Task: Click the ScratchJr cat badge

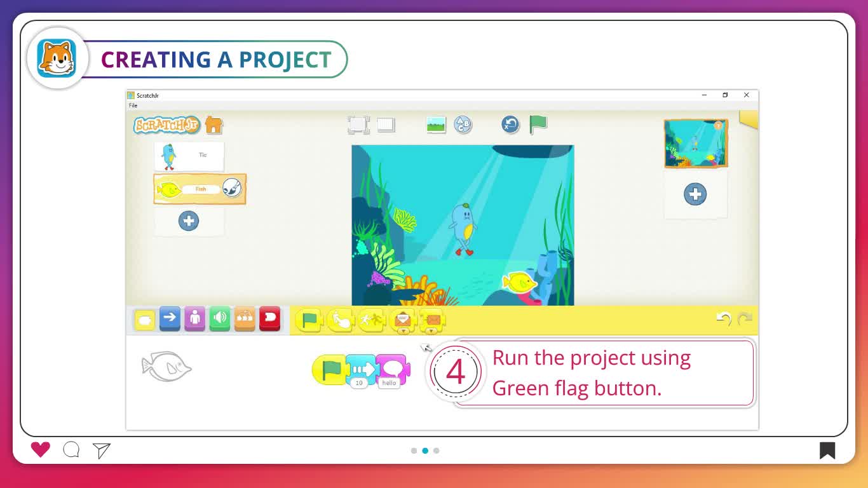Action: tap(57, 58)
